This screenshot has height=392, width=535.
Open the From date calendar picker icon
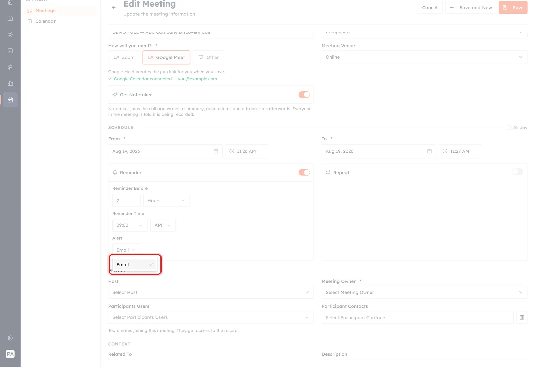pos(216,151)
